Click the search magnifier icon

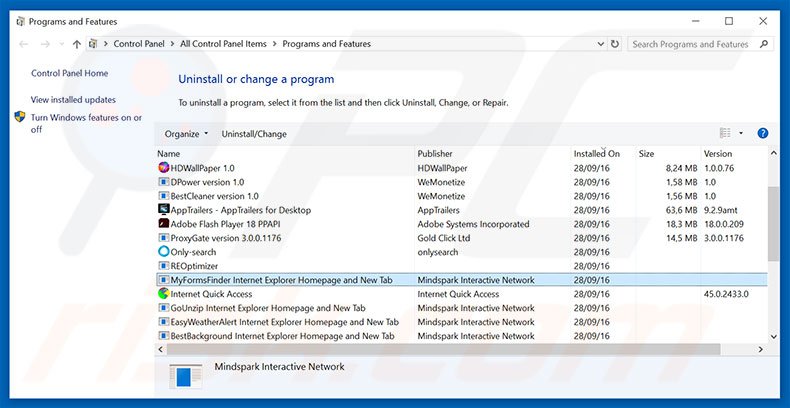tap(764, 44)
